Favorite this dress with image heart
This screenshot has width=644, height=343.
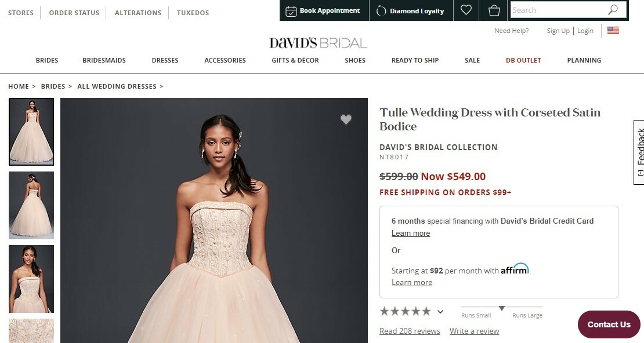tap(346, 120)
